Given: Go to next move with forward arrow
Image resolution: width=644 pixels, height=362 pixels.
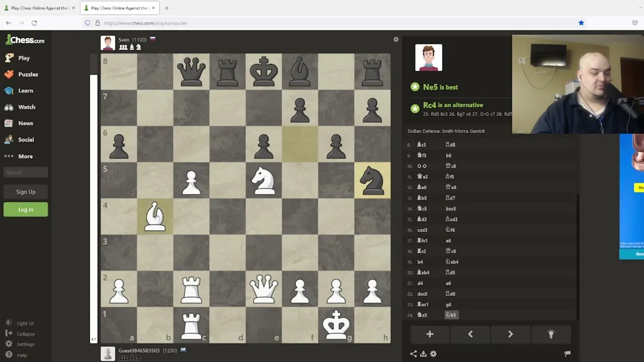Looking at the screenshot, I should point(510,334).
